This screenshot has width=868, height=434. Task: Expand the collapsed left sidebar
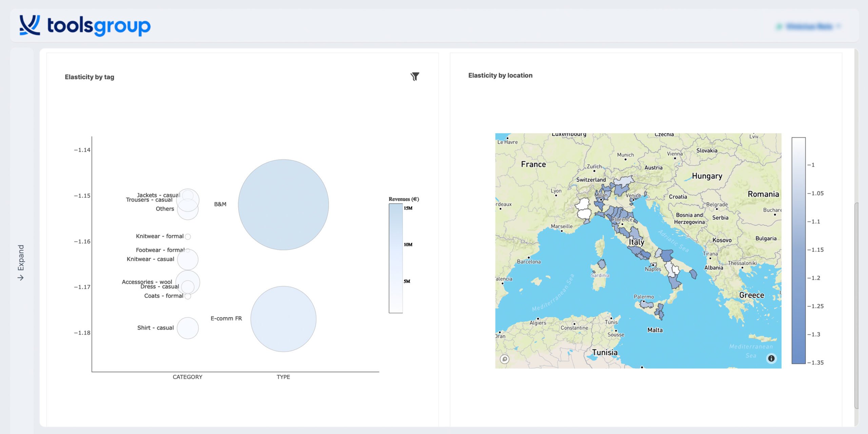(x=21, y=262)
